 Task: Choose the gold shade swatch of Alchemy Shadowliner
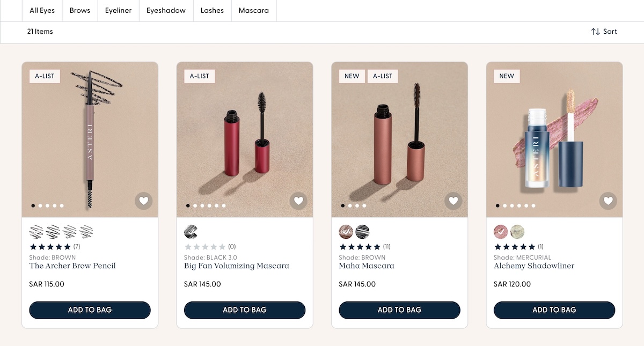pyautogui.click(x=517, y=232)
